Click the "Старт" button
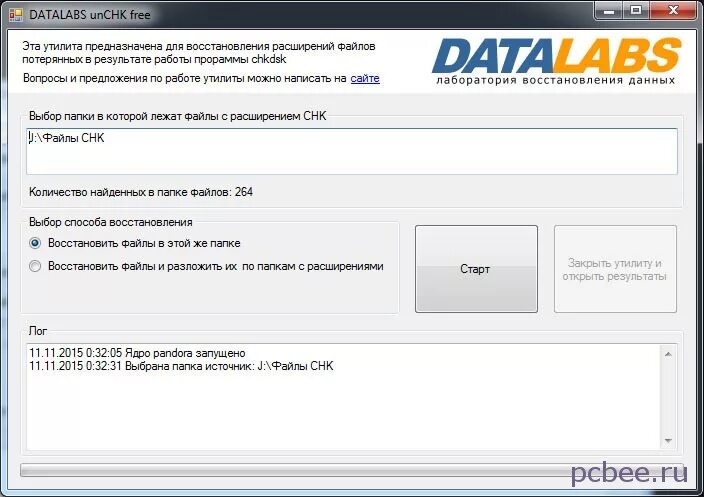Image resolution: width=704 pixels, height=497 pixels. [476, 269]
